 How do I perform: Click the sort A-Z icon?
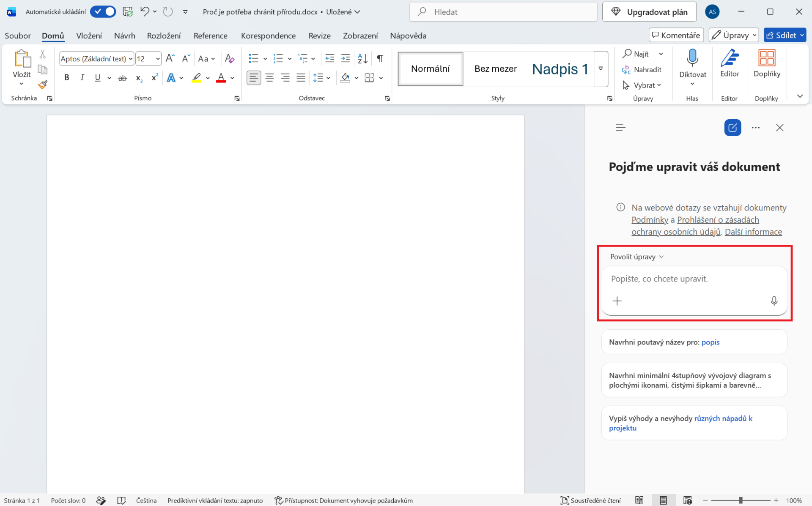[362, 58]
